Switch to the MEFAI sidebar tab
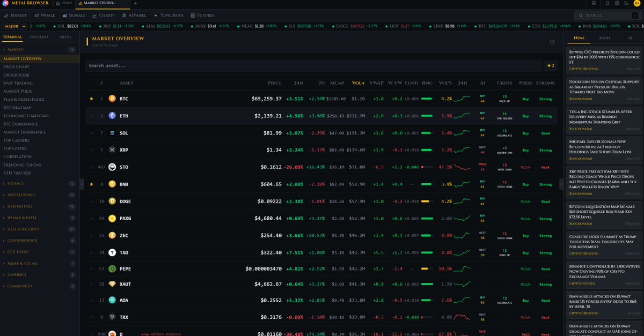The width and height of the screenshot is (644, 336). pyautogui.click(x=65, y=37)
